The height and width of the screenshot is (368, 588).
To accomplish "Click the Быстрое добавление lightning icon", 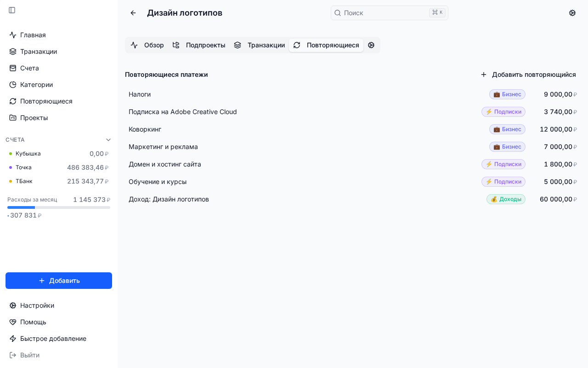I will pos(12,339).
